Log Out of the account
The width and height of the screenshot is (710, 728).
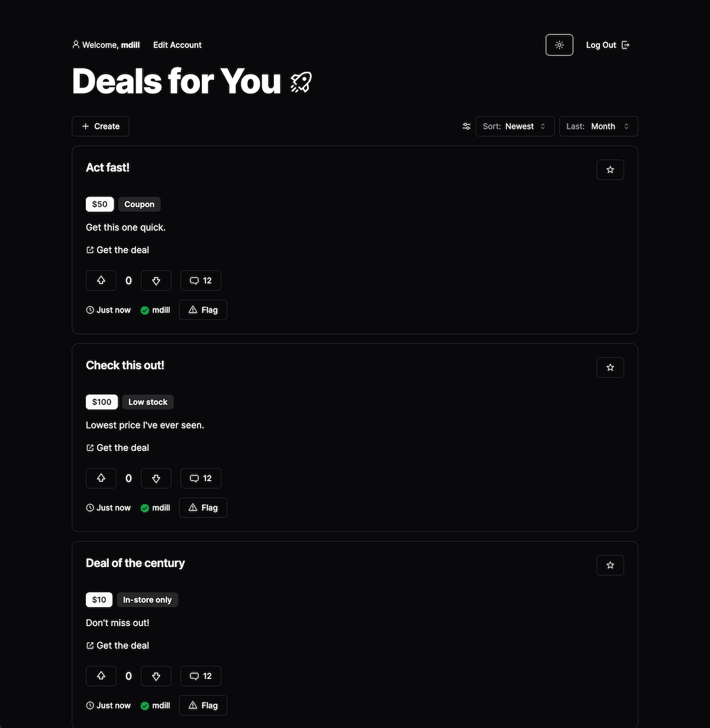pyautogui.click(x=608, y=45)
